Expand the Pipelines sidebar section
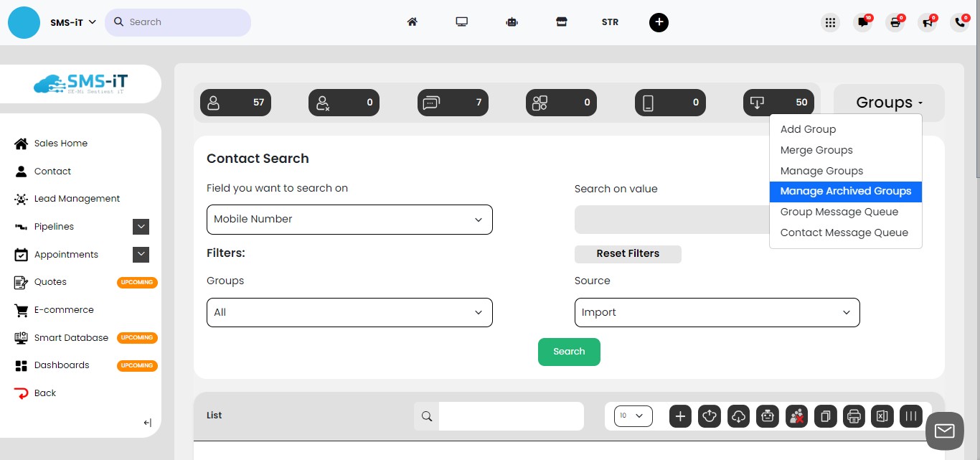This screenshot has height=460, width=980. pos(141,226)
